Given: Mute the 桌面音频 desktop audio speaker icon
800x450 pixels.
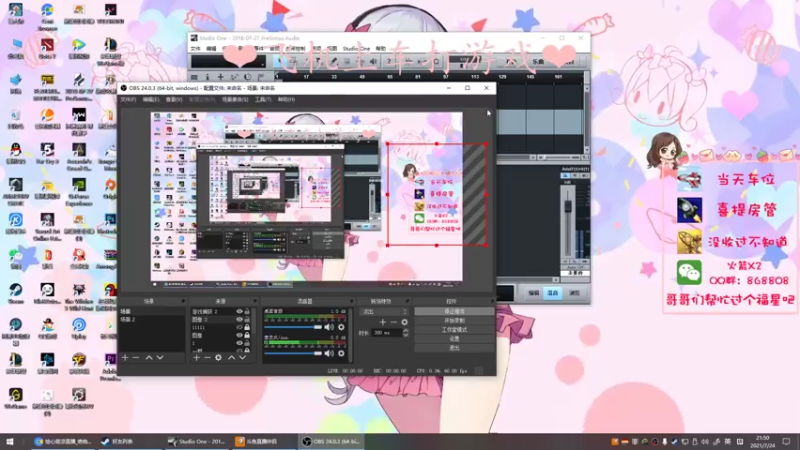Looking at the screenshot, I should [329, 327].
